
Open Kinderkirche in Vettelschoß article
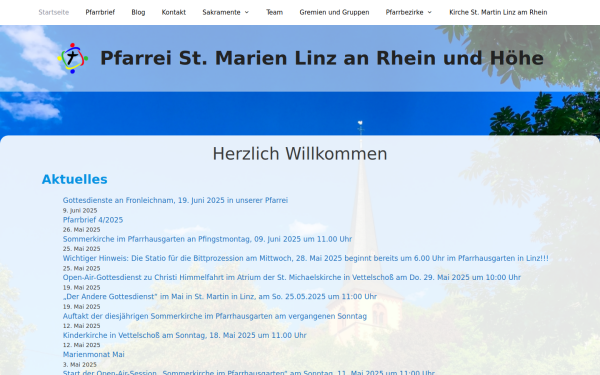pyautogui.click(x=184, y=335)
